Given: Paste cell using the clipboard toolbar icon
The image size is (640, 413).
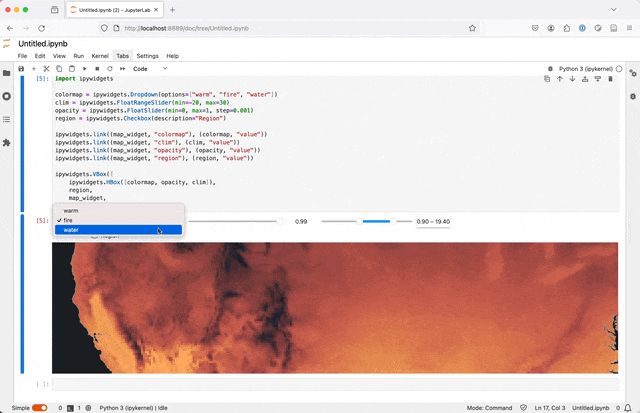Looking at the screenshot, I should [72, 69].
